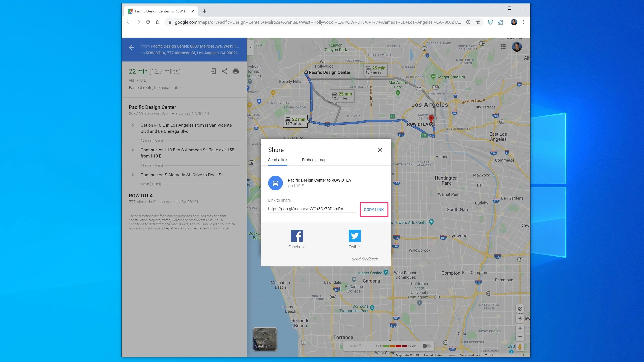The image size is (644, 362).
Task: Click the print directions icon
Action: (235, 72)
